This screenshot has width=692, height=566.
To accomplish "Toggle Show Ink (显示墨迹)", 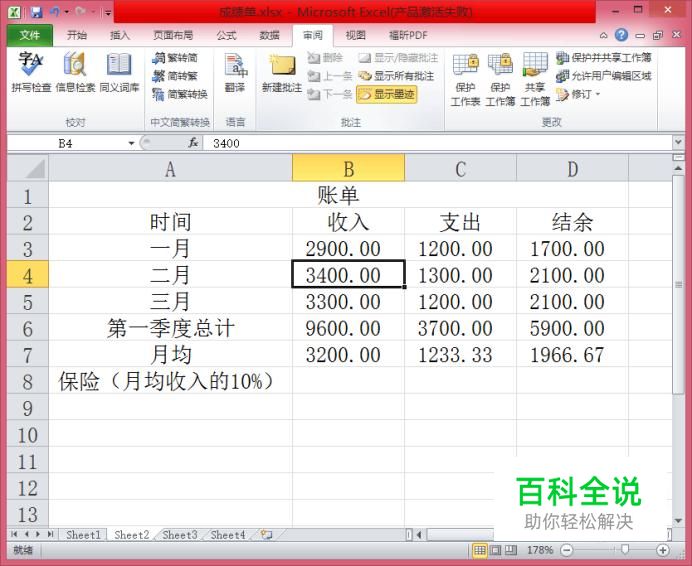I will pos(387,94).
